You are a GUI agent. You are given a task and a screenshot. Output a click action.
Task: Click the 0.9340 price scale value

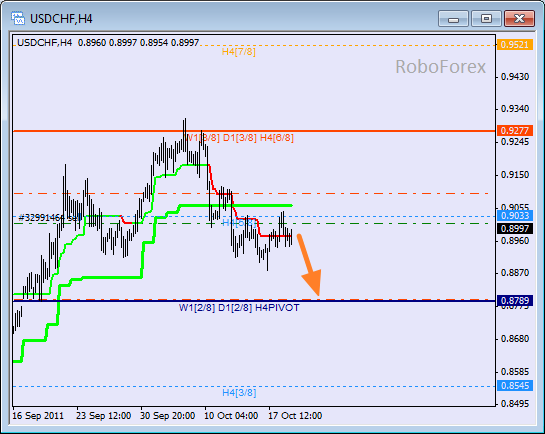[x=515, y=109]
